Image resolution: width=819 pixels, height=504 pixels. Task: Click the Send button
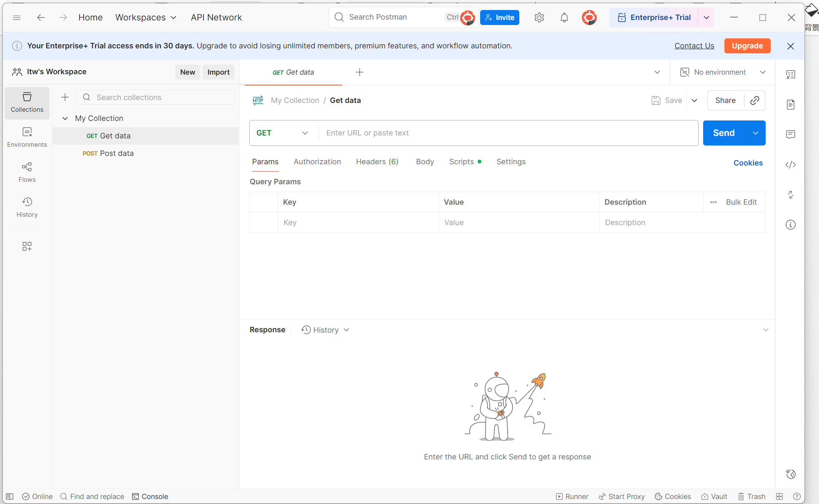(x=724, y=133)
